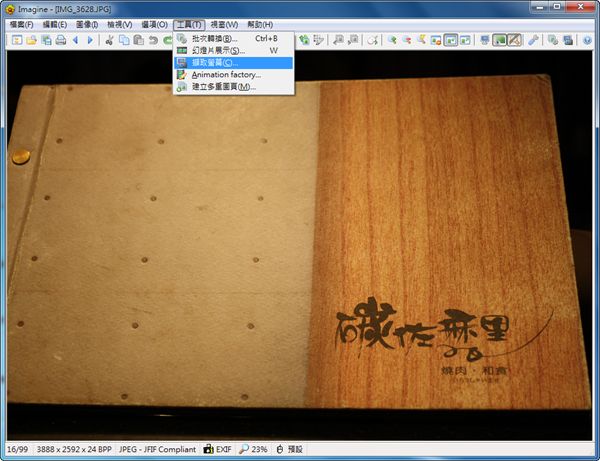Click the 23% zoom indicator in status bar
Image resolution: width=600 pixels, height=461 pixels.
pyautogui.click(x=253, y=449)
